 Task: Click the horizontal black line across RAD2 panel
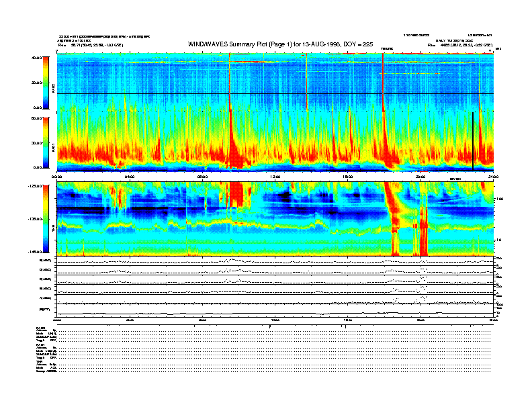tap(275, 93)
